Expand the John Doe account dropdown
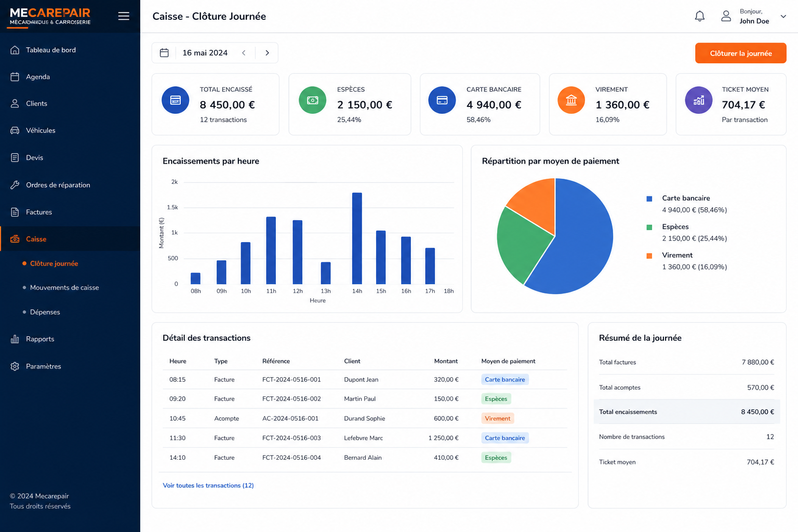 pos(783,16)
